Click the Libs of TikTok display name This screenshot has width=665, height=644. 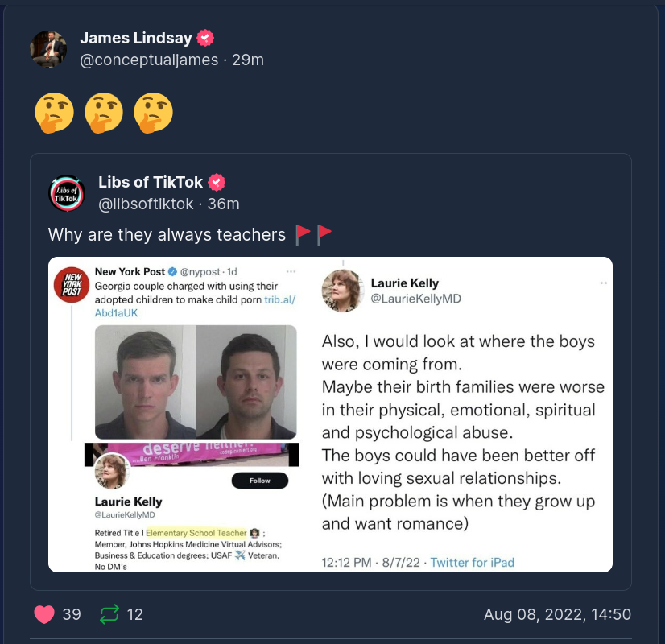[151, 182]
